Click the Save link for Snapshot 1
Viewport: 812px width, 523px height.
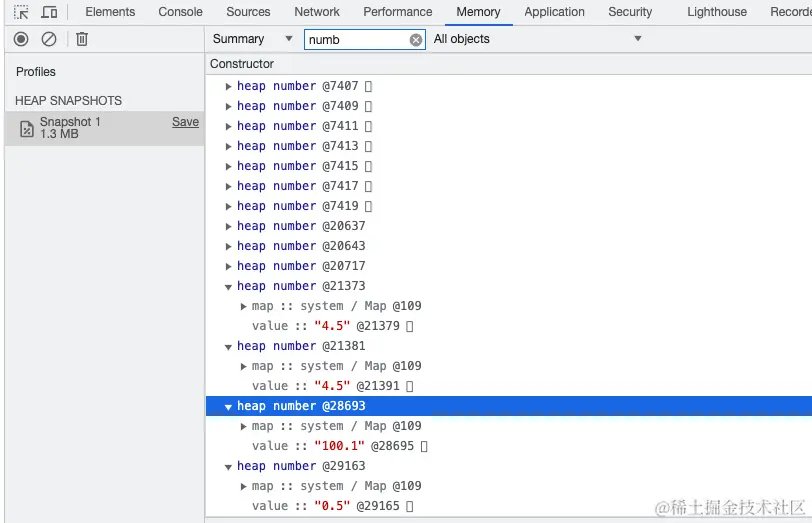tap(185, 122)
